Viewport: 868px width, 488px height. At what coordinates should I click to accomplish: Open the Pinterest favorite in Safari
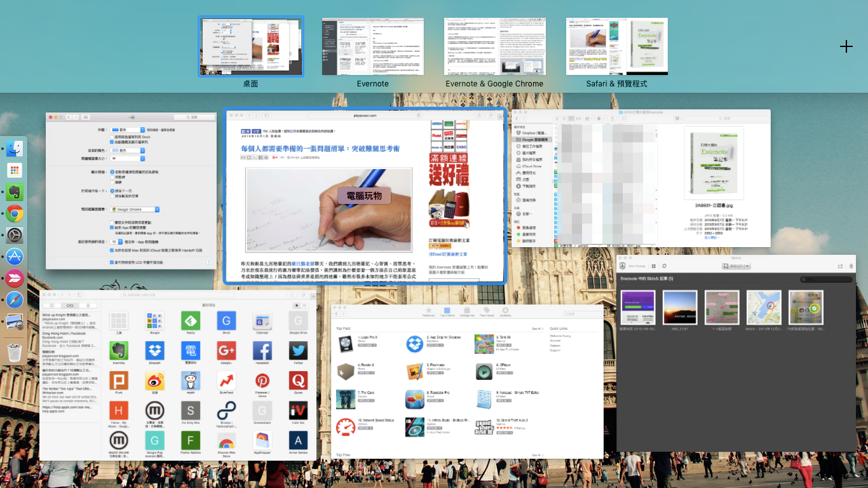point(262,381)
